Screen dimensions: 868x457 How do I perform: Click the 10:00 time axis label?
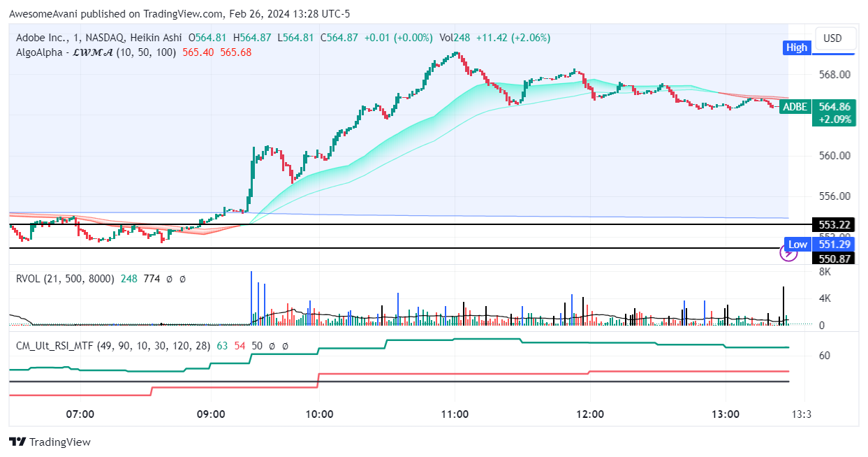click(x=318, y=414)
